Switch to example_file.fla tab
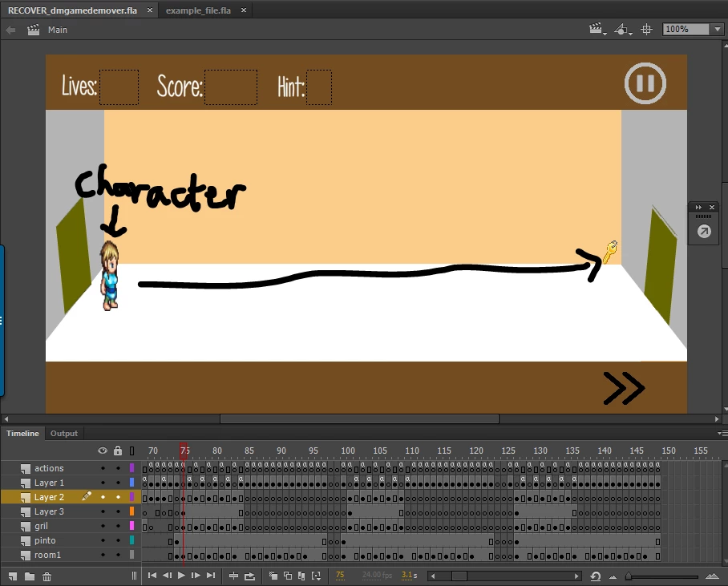728x586 pixels. pyautogui.click(x=198, y=10)
